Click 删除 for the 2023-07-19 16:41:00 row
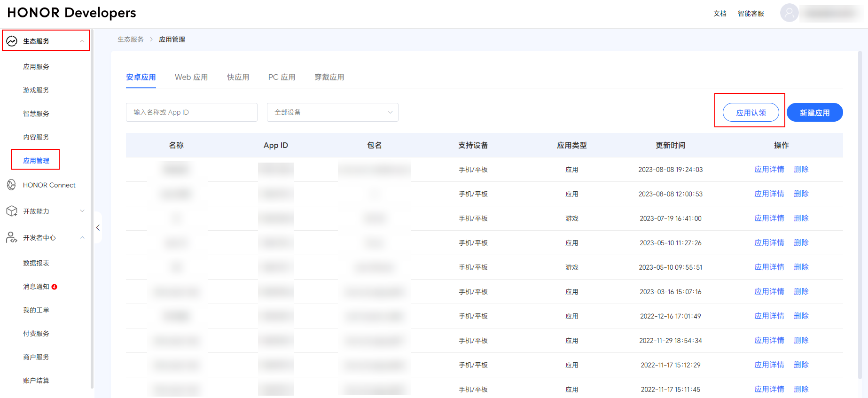 click(801, 218)
